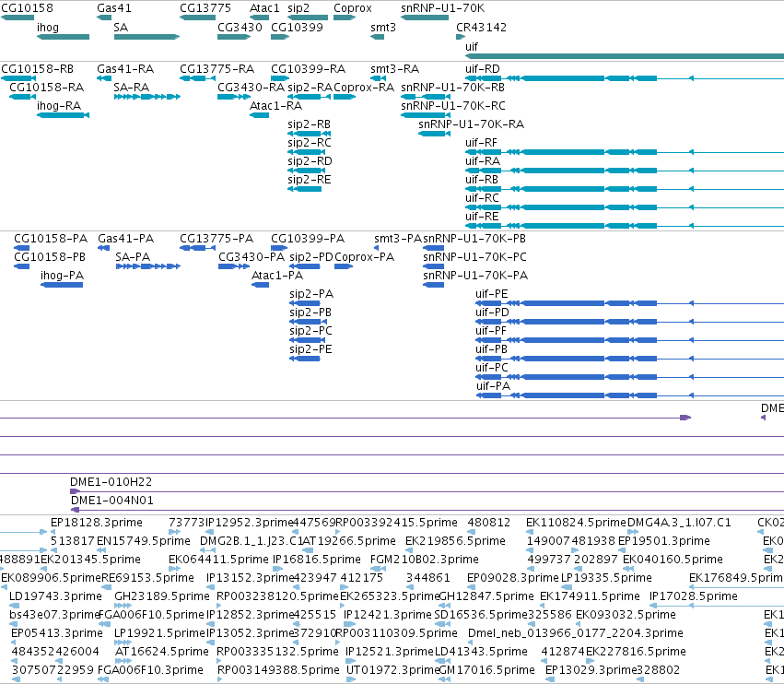Click the CG13775 gene label

(205, 8)
